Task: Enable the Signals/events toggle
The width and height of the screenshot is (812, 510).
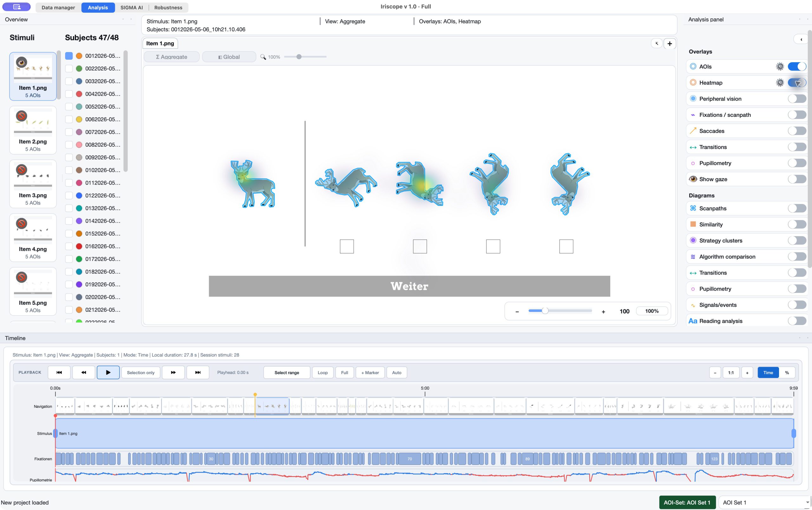Action: click(x=797, y=305)
